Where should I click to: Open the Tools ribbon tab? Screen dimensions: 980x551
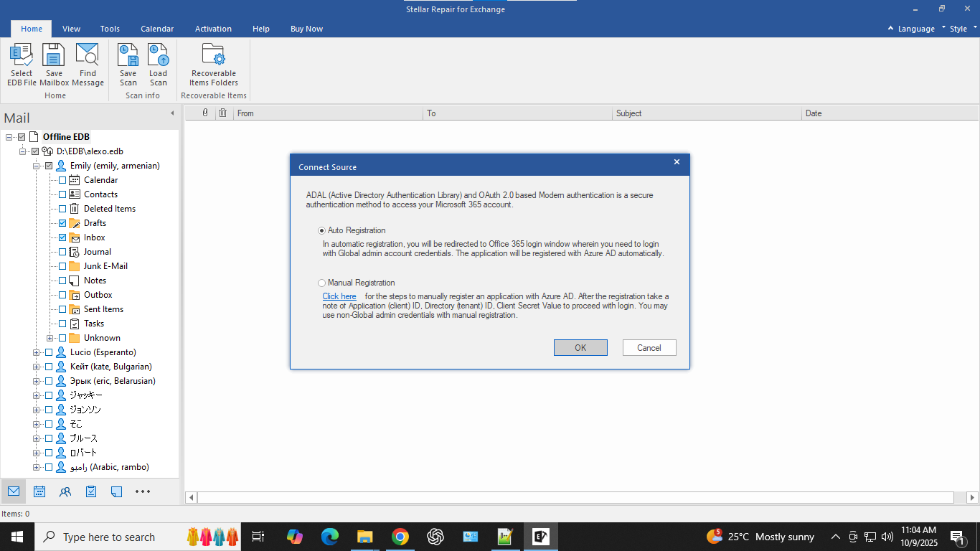click(110, 29)
